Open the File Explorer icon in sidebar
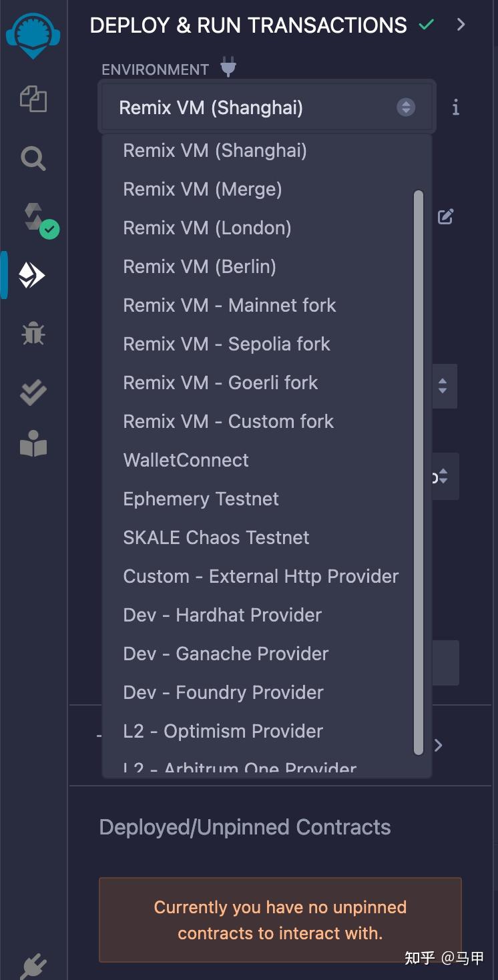The height and width of the screenshot is (980, 498). click(33, 100)
